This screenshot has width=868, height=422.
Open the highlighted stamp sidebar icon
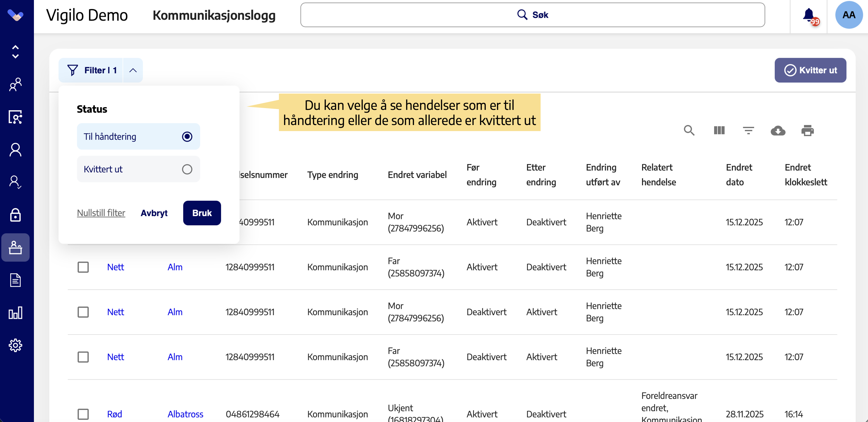(x=15, y=247)
